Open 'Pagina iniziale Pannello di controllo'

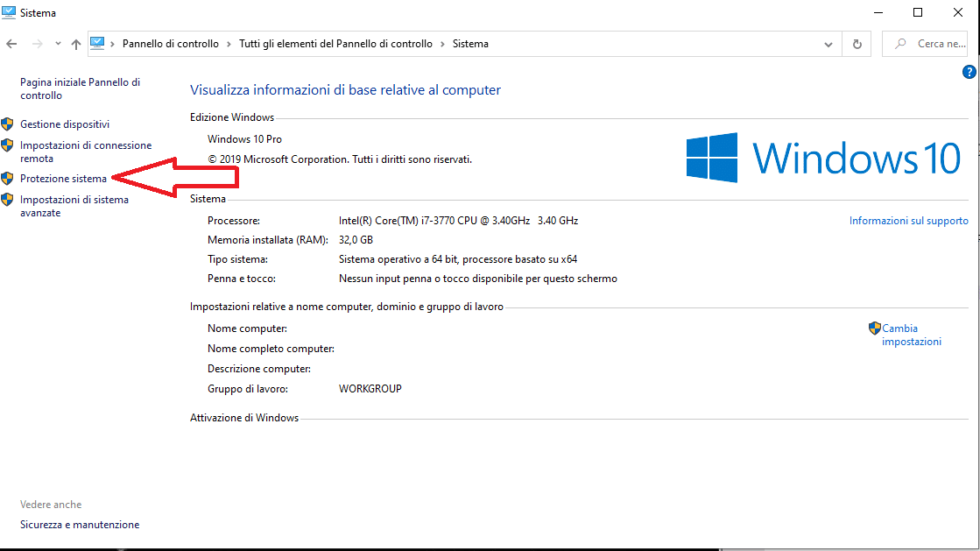(x=80, y=88)
